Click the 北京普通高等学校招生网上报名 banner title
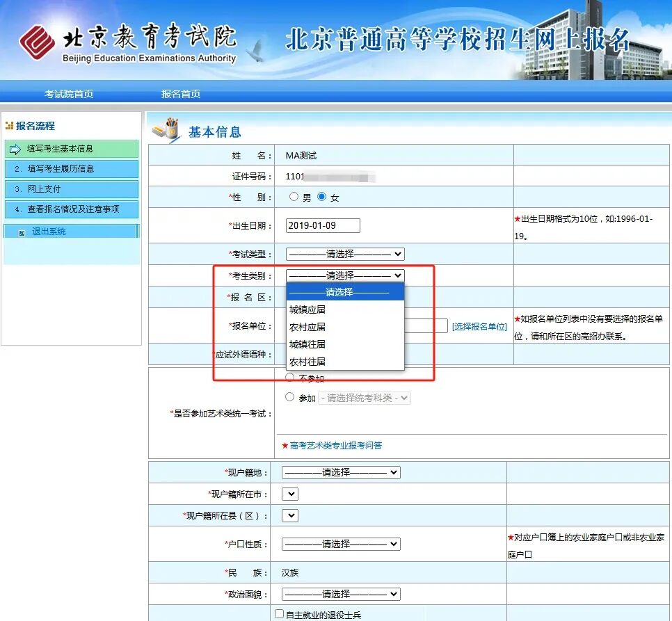 457,40
